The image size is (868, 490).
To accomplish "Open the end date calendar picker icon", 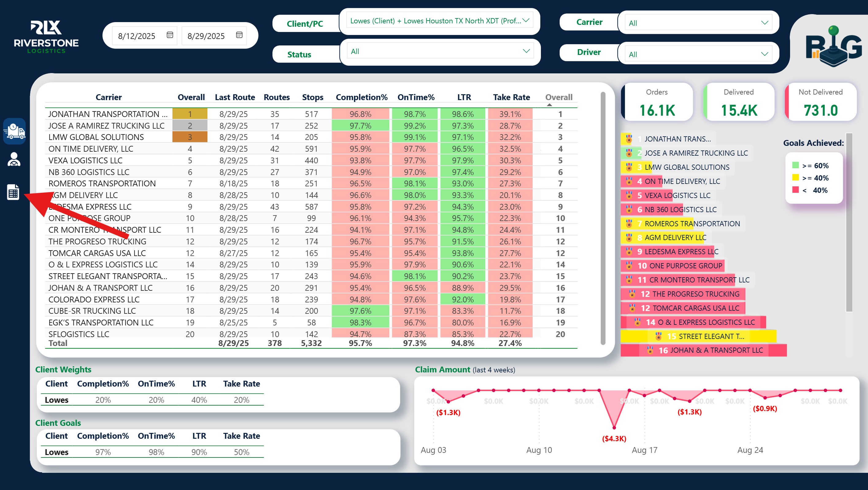I will click(239, 35).
